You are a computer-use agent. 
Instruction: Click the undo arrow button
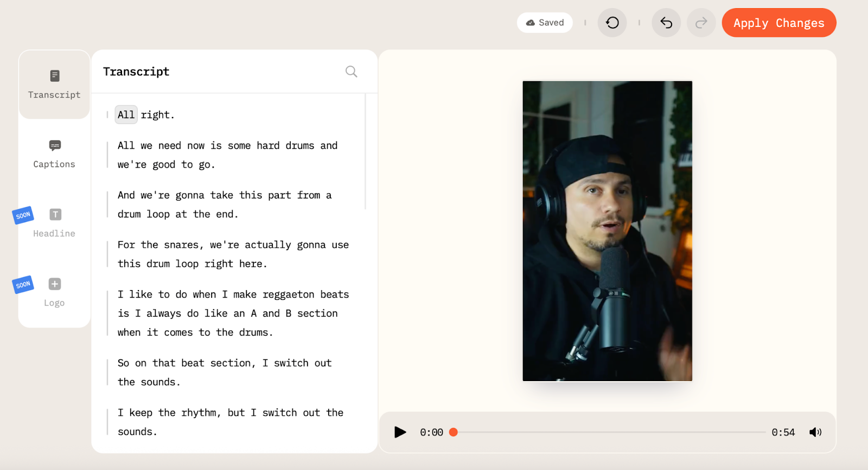click(x=666, y=23)
